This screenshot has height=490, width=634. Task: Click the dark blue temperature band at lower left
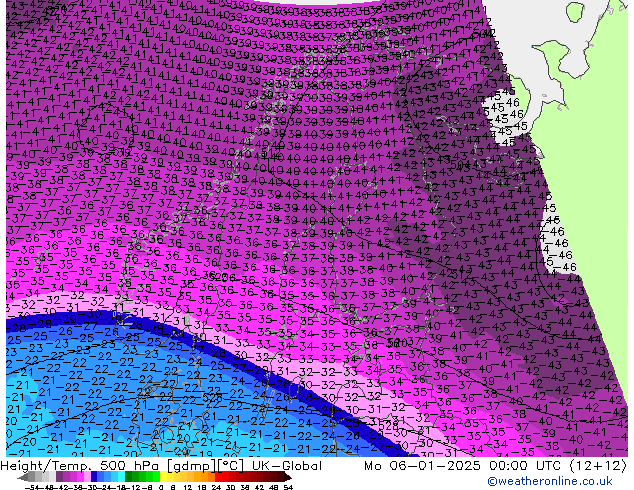pyautogui.click(x=60, y=335)
